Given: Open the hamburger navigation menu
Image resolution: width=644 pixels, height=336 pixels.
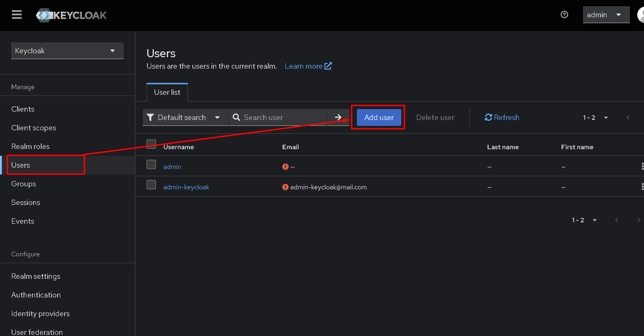Looking at the screenshot, I should (17, 15).
